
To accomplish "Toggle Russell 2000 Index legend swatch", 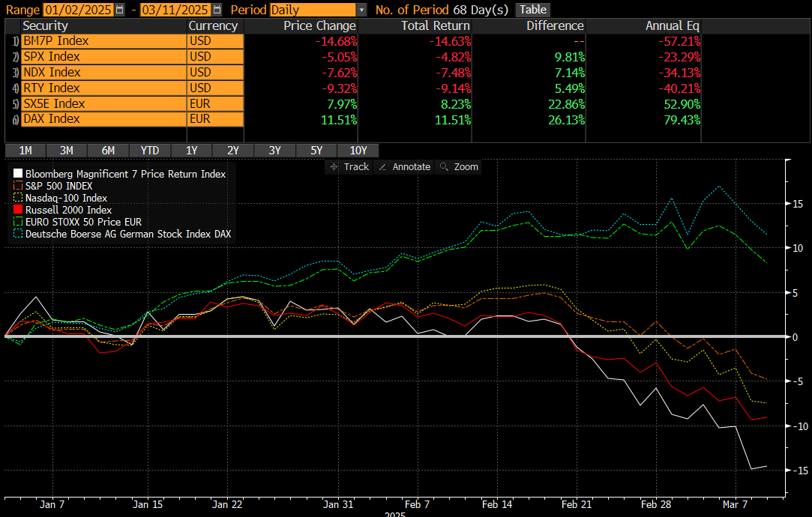I will click(x=18, y=210).
